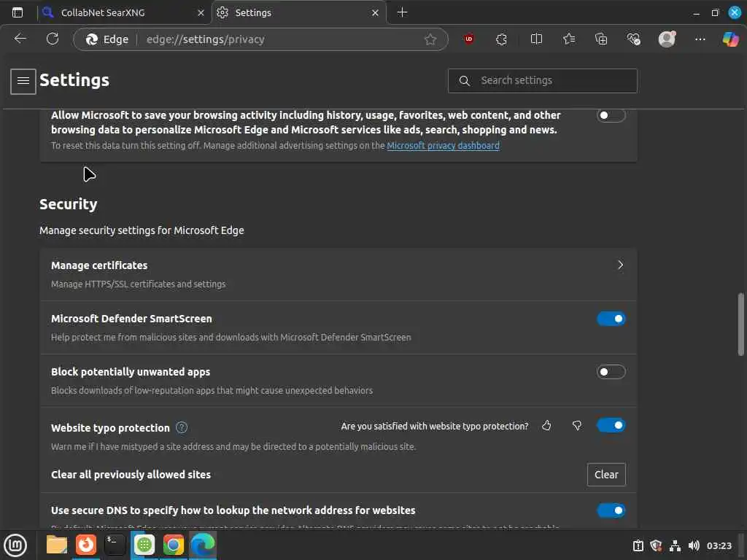Launch Copilot from toolbar icon
The image size is (747, 560).
pos(730,39)
